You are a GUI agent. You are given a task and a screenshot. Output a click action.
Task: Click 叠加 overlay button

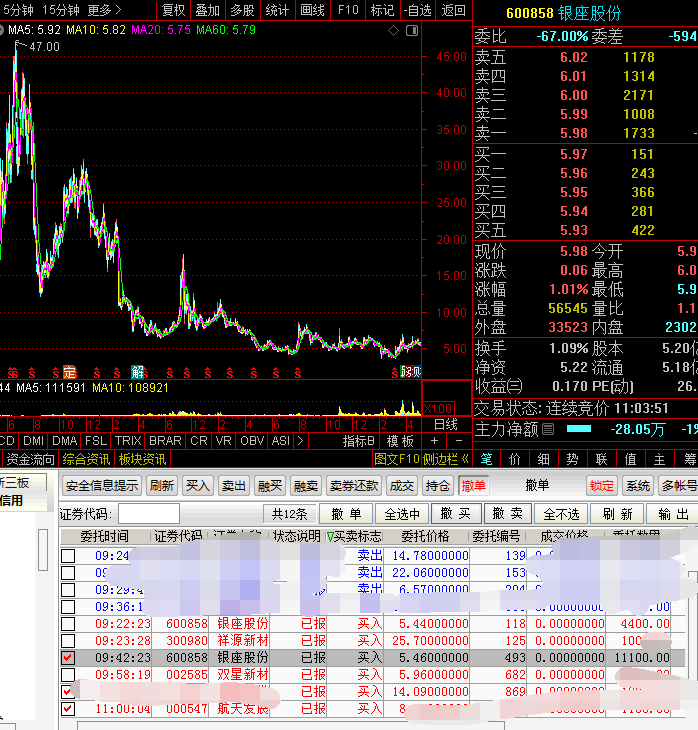click(x=208, y=10)
